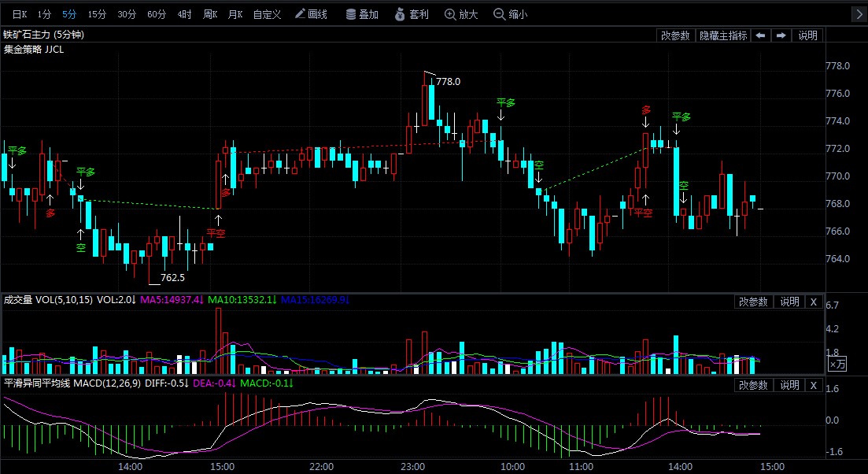Image resolution: width=868 pixels, height=474 pixels.
Task: Switch to the 日K daily chart period
Action: click(x=20, y=14)
